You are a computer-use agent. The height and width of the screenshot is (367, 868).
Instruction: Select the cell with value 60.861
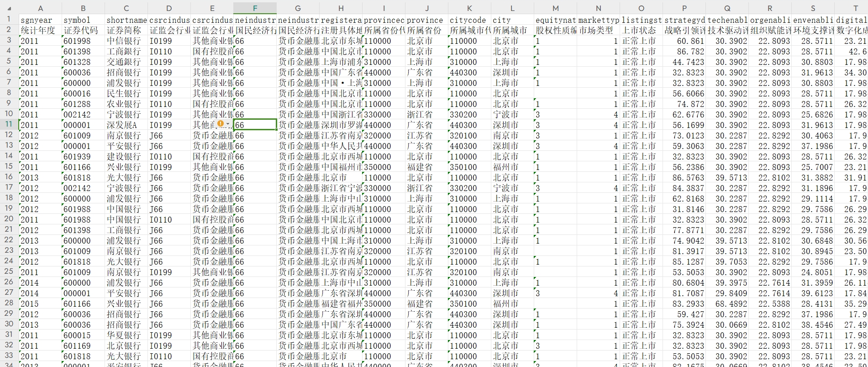click(684, 41)
